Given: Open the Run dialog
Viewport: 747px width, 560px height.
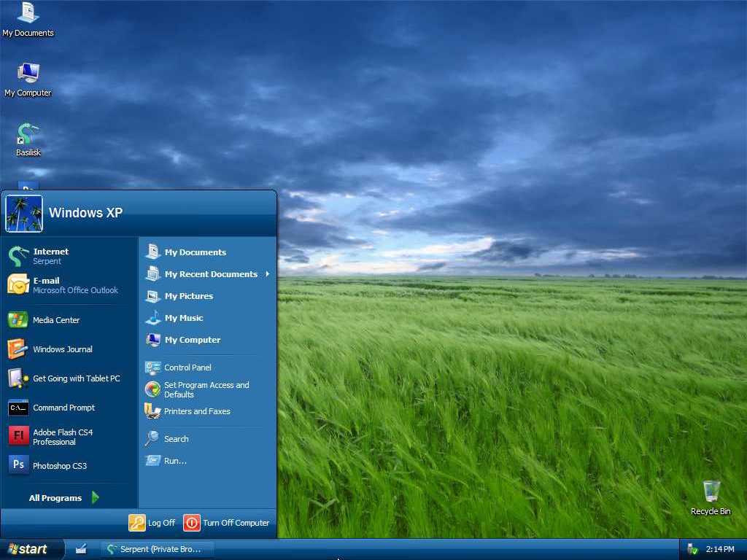Looking at the screenshot, I should tap(174, 461).
